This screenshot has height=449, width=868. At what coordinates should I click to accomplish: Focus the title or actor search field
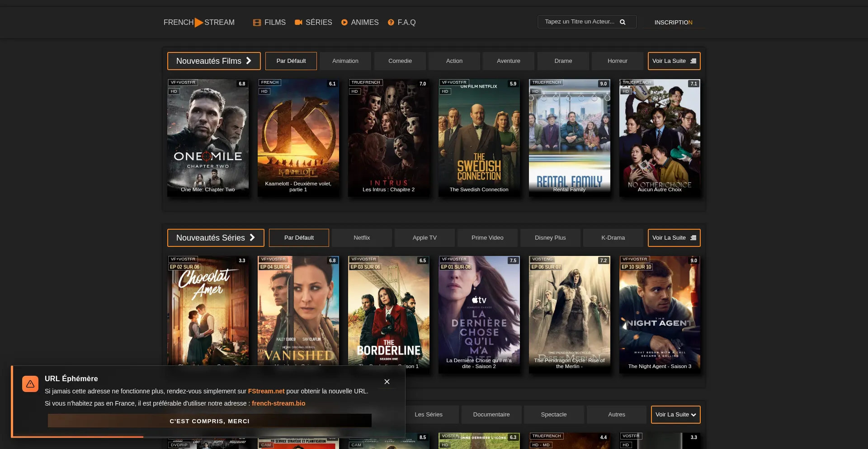click(587, 22)
